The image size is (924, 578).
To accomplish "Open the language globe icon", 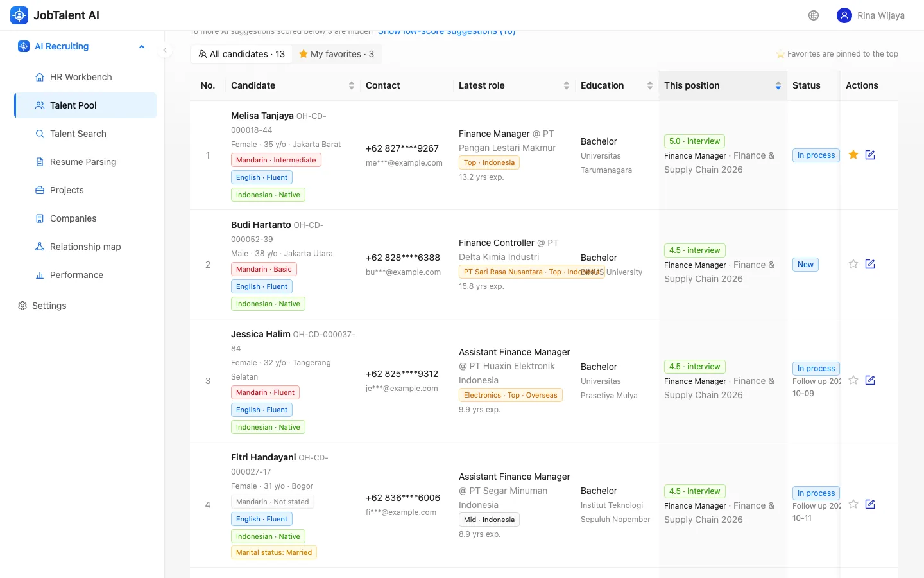I will click(814, 15).
